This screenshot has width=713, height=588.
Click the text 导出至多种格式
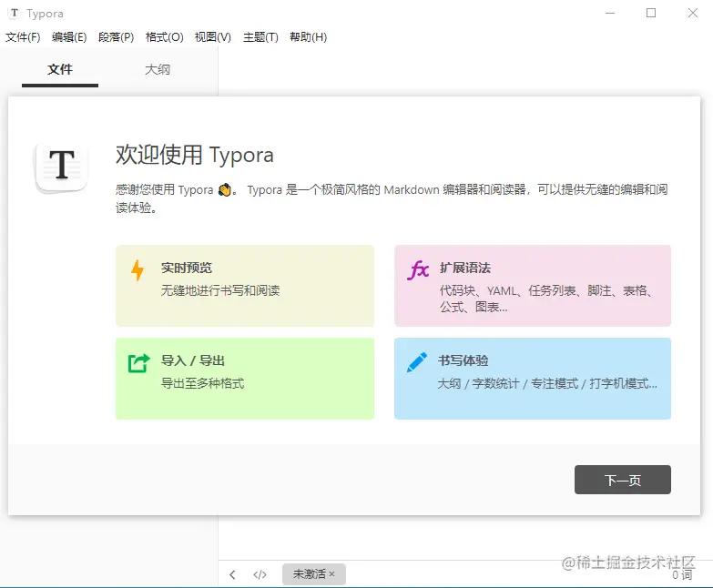[203, 383]
